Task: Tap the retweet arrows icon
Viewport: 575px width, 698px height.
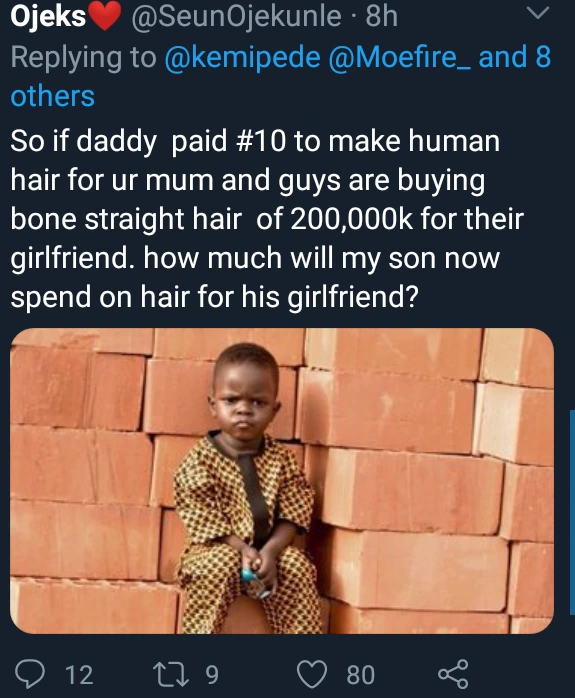Action: click(x=170, y=674)
